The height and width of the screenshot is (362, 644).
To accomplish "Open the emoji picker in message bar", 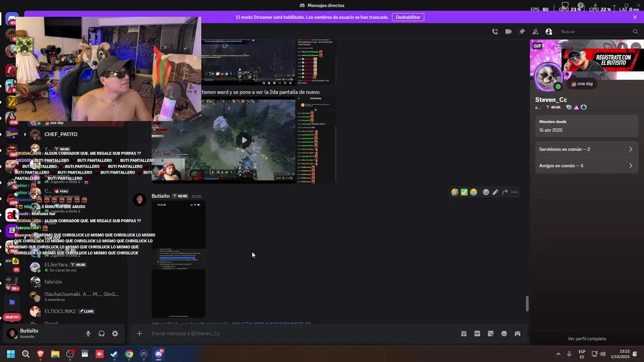I will (504, 334).
